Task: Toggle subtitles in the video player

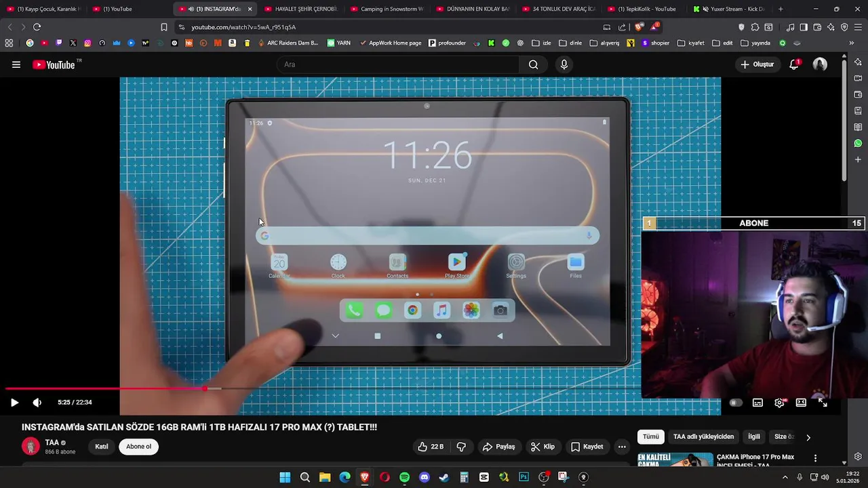Action: click(x=757, y=403)
